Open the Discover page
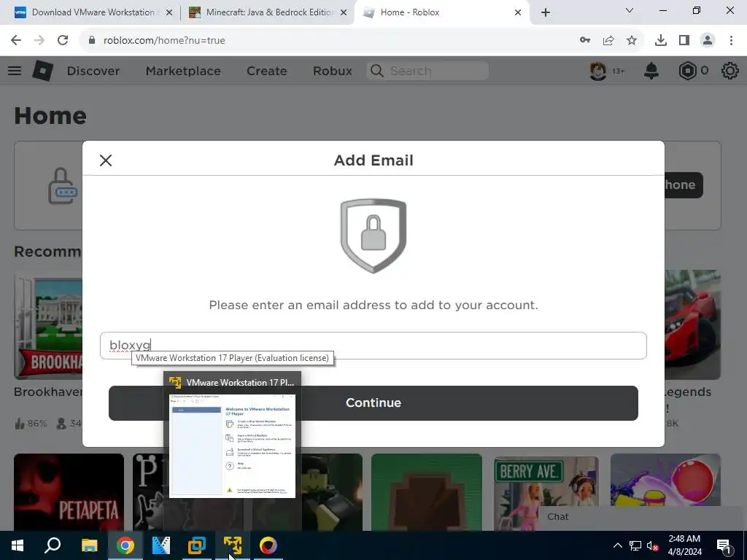747x560 pixels. pos(93,71)
